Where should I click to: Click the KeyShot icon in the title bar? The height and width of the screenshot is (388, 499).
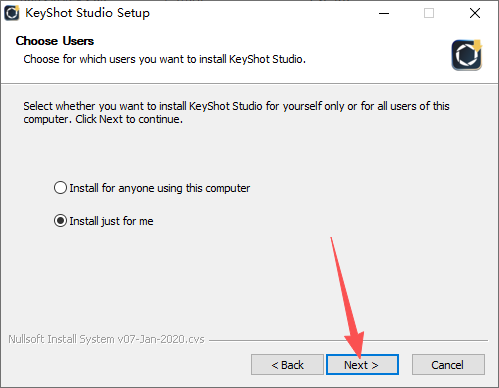12,13
